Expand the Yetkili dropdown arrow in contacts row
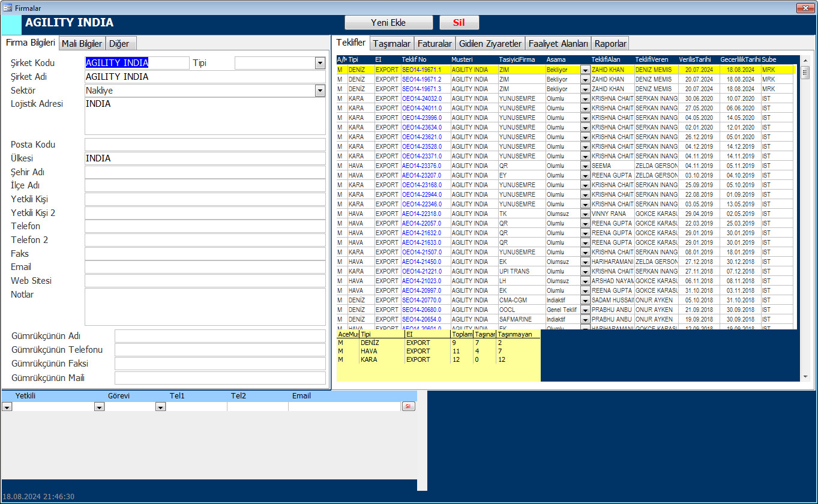818x504 pixels. tap(99, 407)
